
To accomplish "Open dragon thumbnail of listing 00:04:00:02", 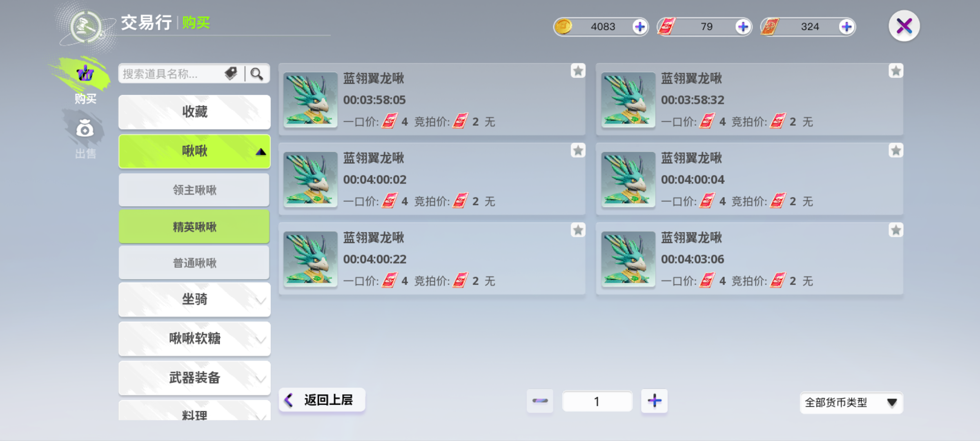I will [310, 179].
